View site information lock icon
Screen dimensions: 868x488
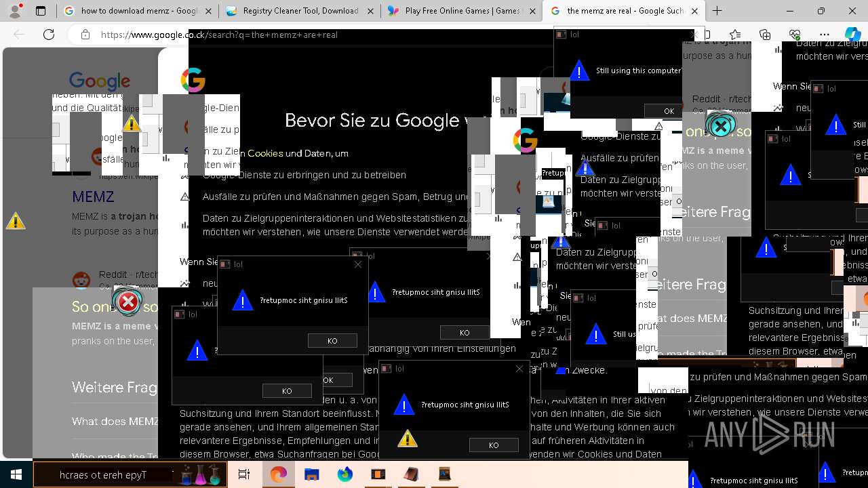[85, 35]
